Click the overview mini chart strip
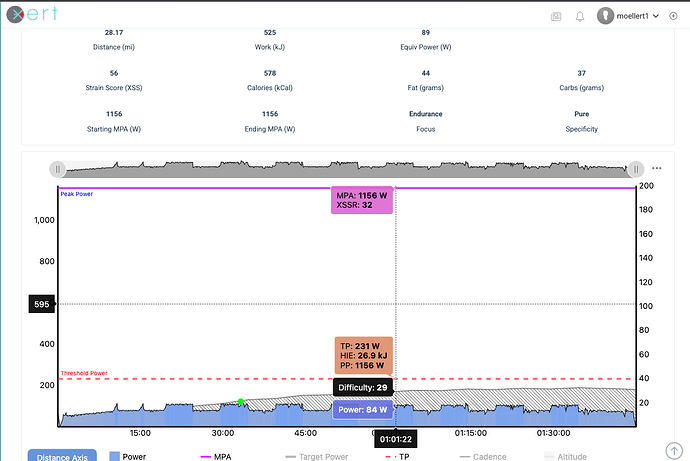Viewport: 690px width, 461px height. click(x=347, y=169)
